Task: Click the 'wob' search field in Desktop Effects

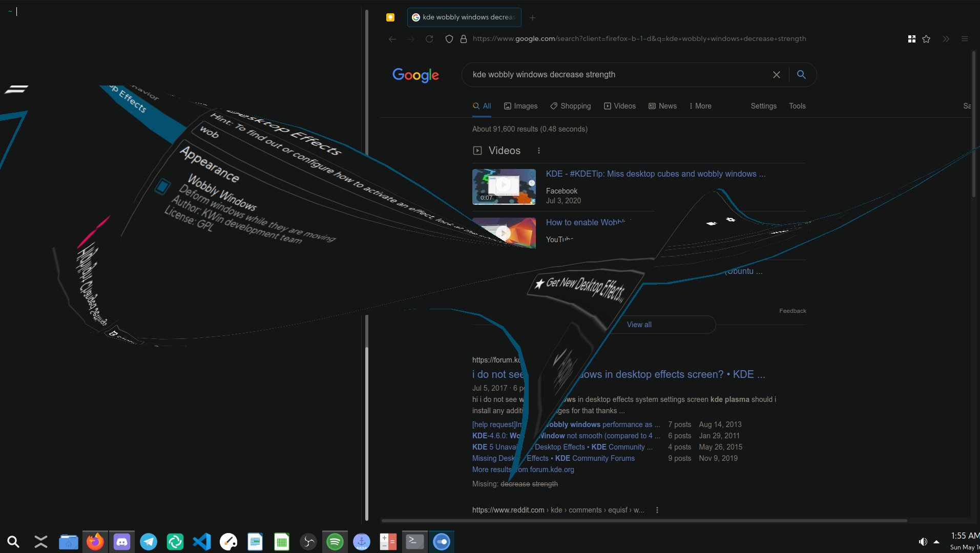Action: point(209,133)
